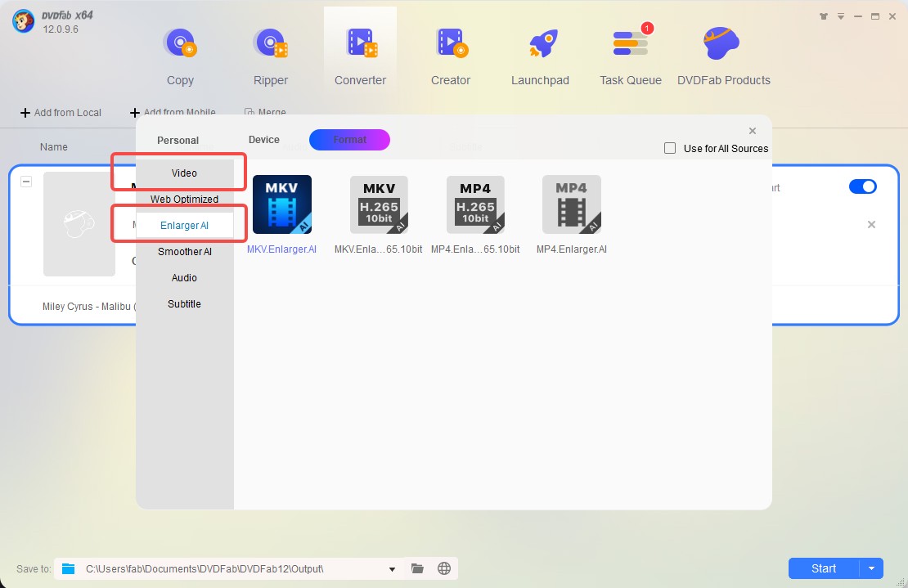Switch to the Device tab

pos(264,140)
